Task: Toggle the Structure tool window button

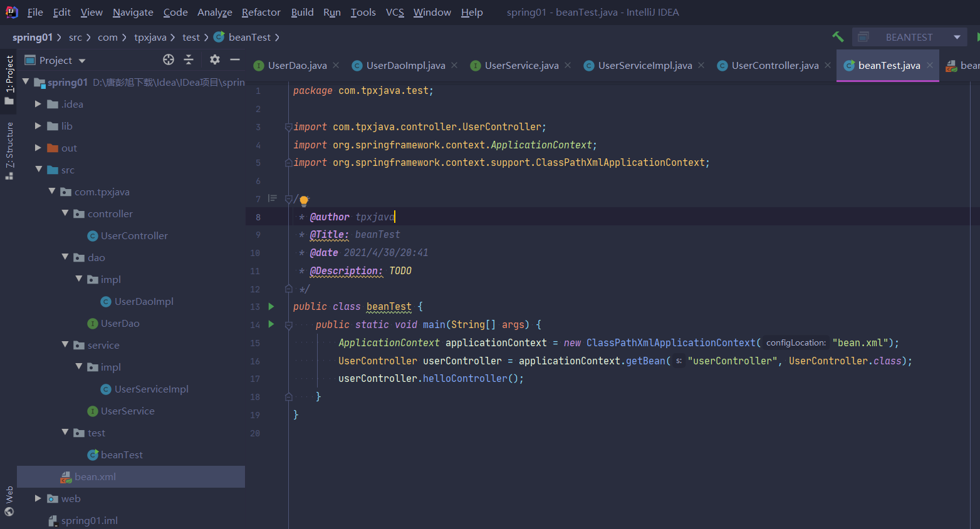Action: pyautogui.click(x=9, y=150)
